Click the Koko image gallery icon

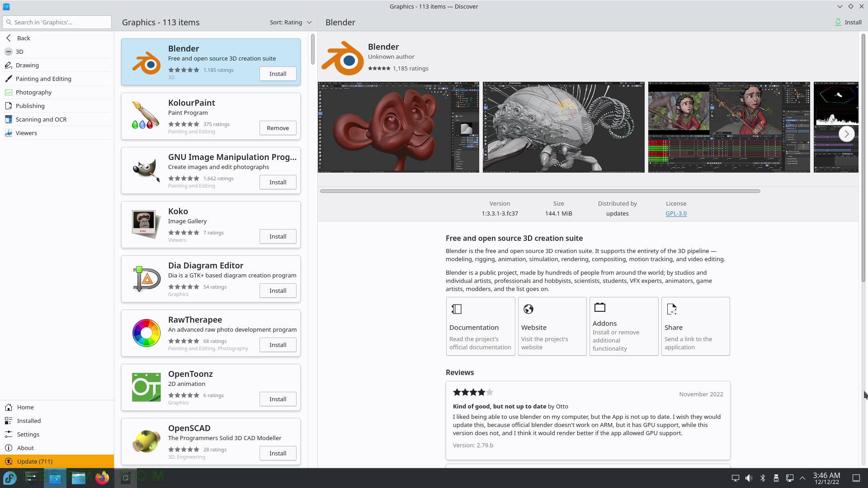(146, 225)
